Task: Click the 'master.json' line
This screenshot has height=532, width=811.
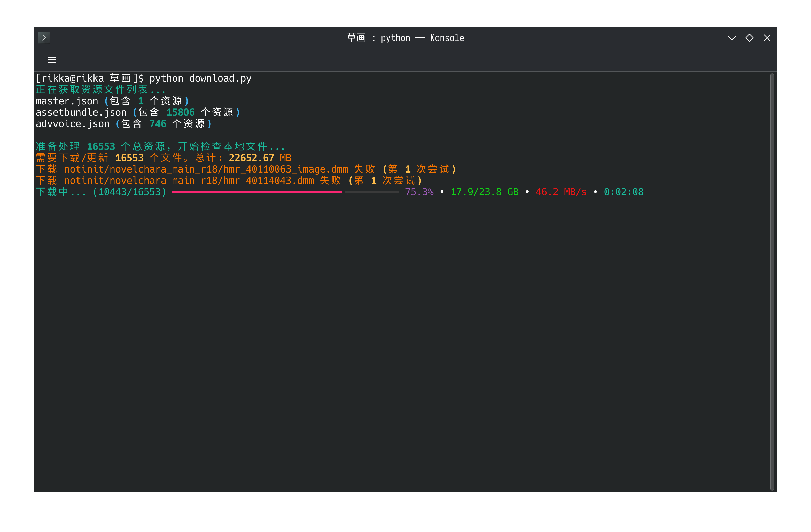Action: (112, 101)
